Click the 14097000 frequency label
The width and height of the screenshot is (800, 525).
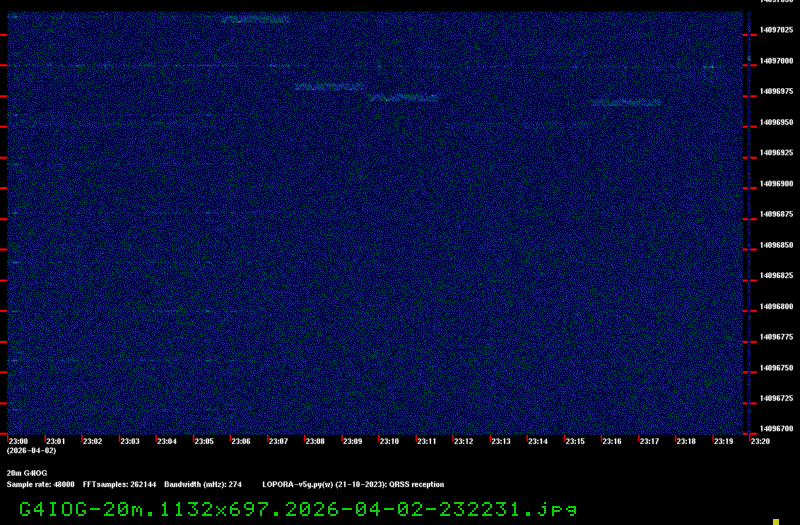tap(776, 61)
